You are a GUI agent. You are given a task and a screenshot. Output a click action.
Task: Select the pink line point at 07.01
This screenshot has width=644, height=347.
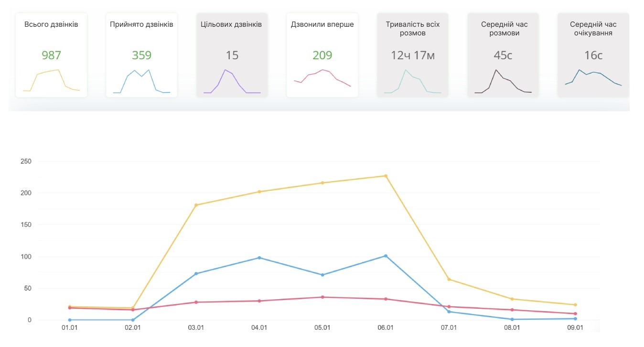coord(449,306)
